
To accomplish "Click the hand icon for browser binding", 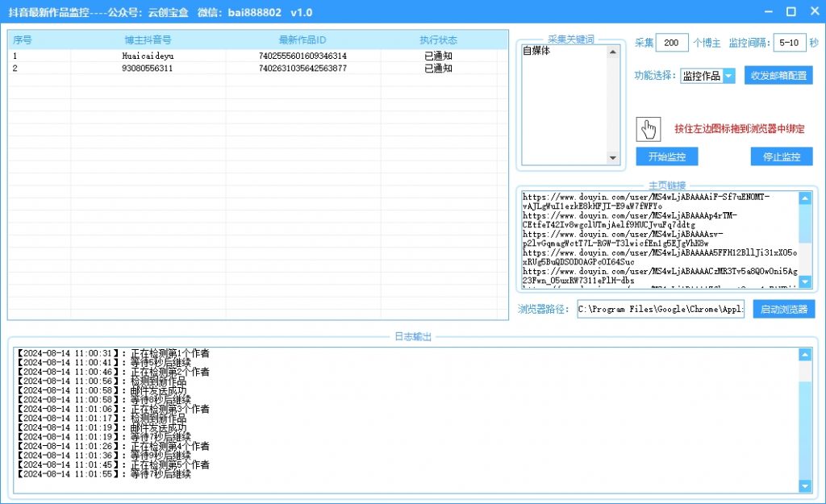I will [649, 129].
